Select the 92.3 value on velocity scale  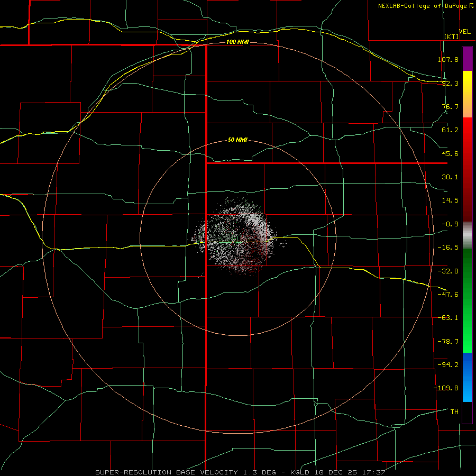450,83
